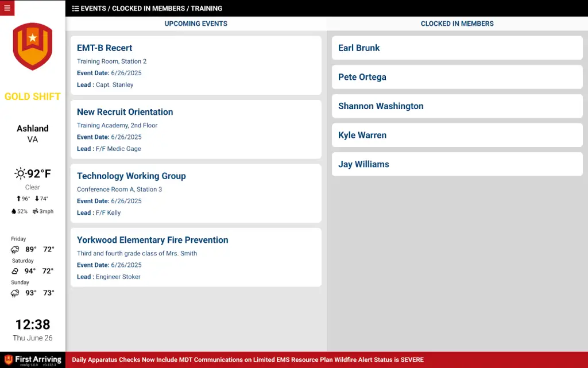Open the EMT-B Recert event
The width and height of the screenshot is (588, 368).
[196, 65]
